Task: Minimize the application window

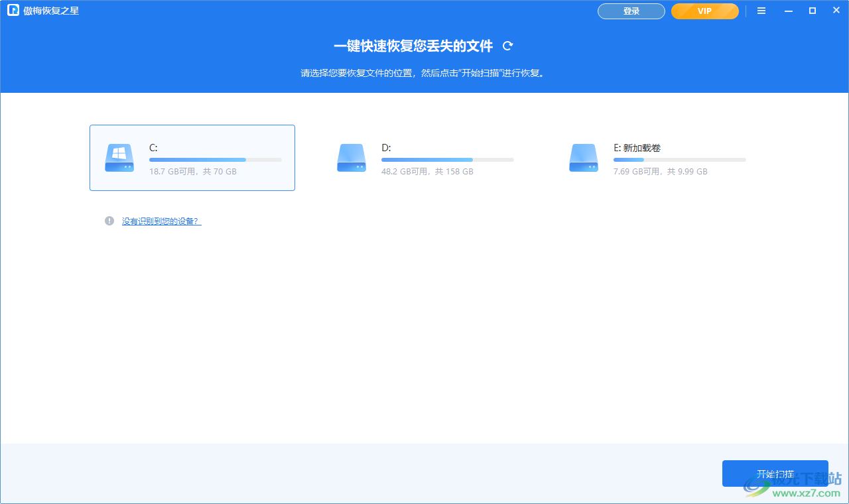Action: click(789, 11)
